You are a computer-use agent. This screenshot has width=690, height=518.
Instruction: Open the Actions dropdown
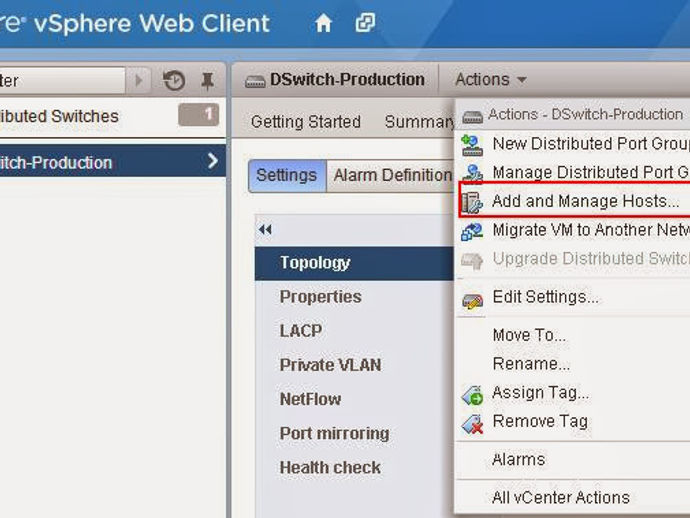[x=491, y=80]
